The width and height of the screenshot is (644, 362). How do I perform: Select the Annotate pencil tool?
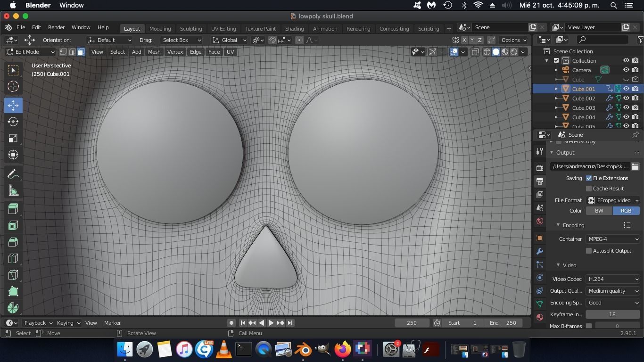(x=13, y=174)
